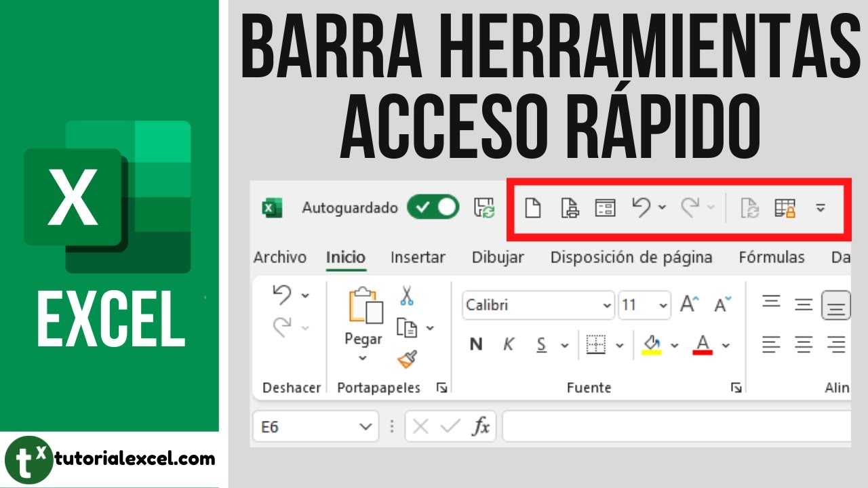Toggle underline formatting with the S button
Image resolution: width=868 pixels, height=488 pixels.
click(x=541, y=344)
